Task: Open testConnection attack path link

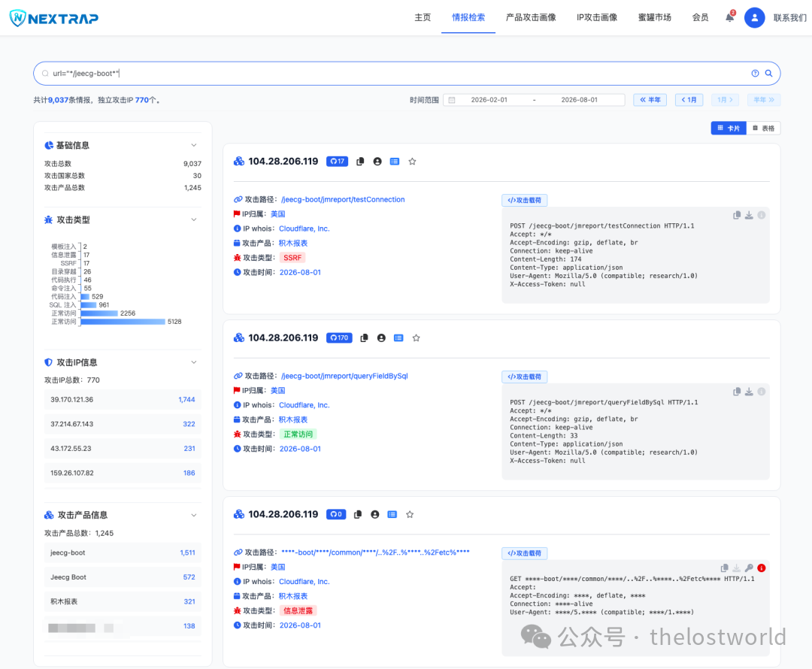Action: (343, 200)
